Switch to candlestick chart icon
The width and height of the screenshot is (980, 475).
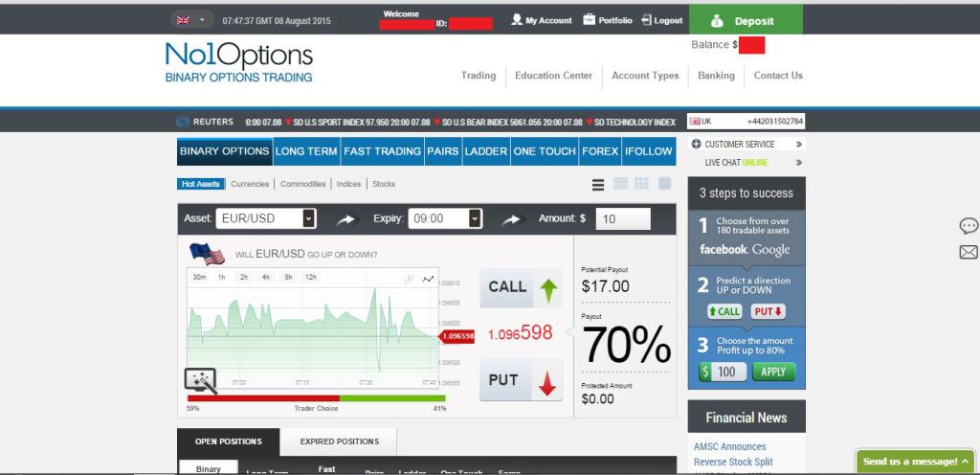pos(410,279)
